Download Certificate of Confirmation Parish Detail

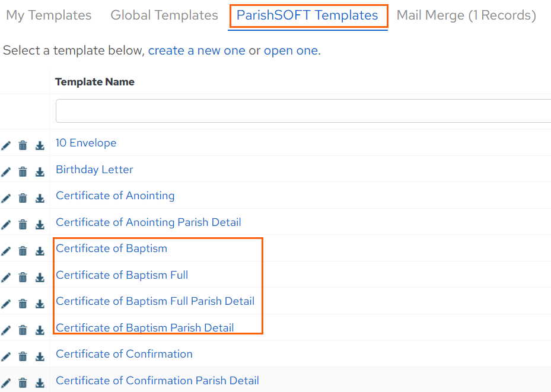pos(40,383)
